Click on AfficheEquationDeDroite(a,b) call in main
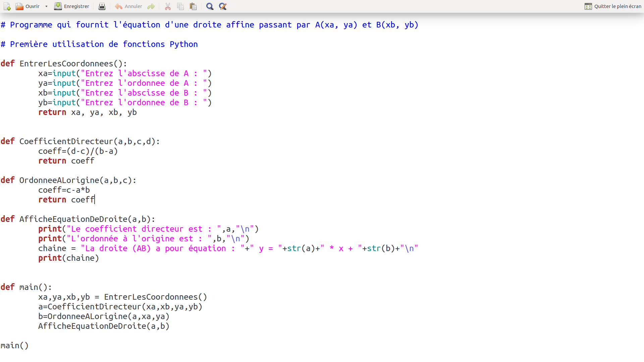This screenshot has height=362, width=644. 104,326
